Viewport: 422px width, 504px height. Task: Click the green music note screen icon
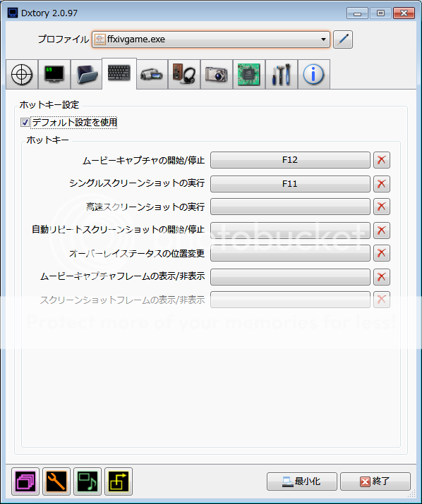[x=88, y=481]
